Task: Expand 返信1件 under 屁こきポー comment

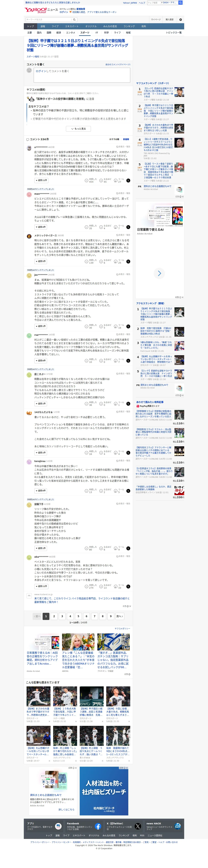Action: pos(41,403)
